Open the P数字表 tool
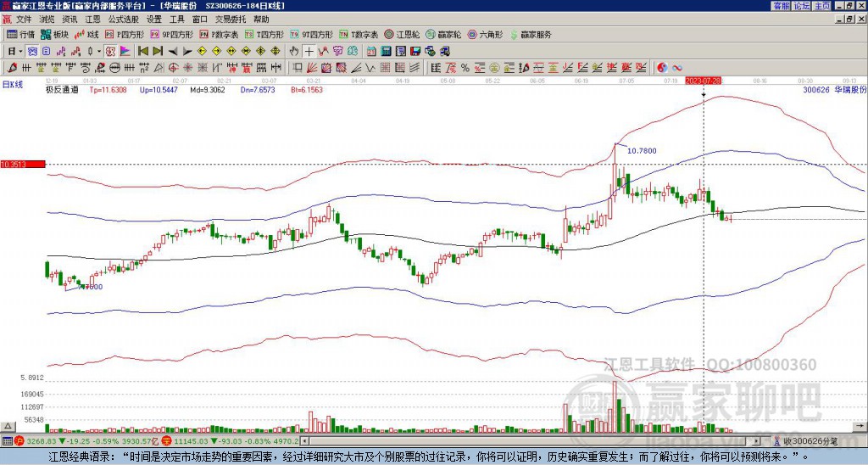Screen dimensions: 868x465 click(x=219, y=34)
